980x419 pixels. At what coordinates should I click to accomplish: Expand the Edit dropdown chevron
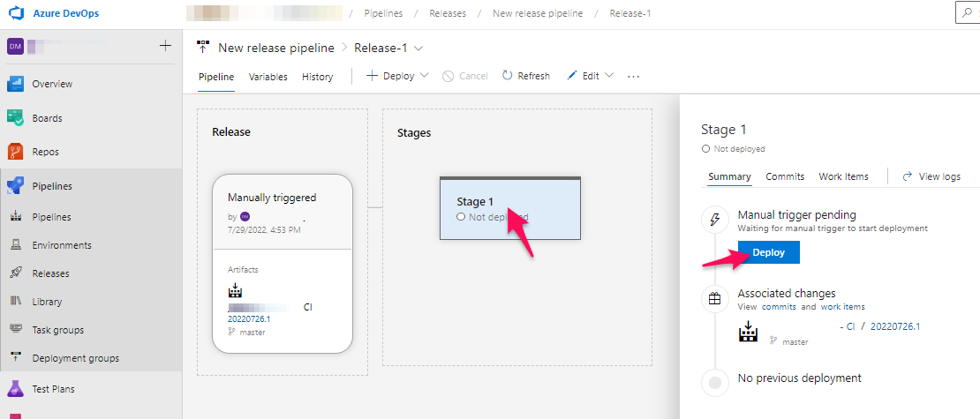tap(609, 75)
